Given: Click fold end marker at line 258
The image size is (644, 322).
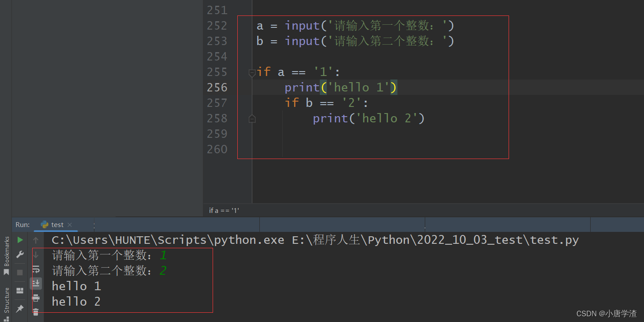Looking at the screenshot, I should click(x=252, y=118).
